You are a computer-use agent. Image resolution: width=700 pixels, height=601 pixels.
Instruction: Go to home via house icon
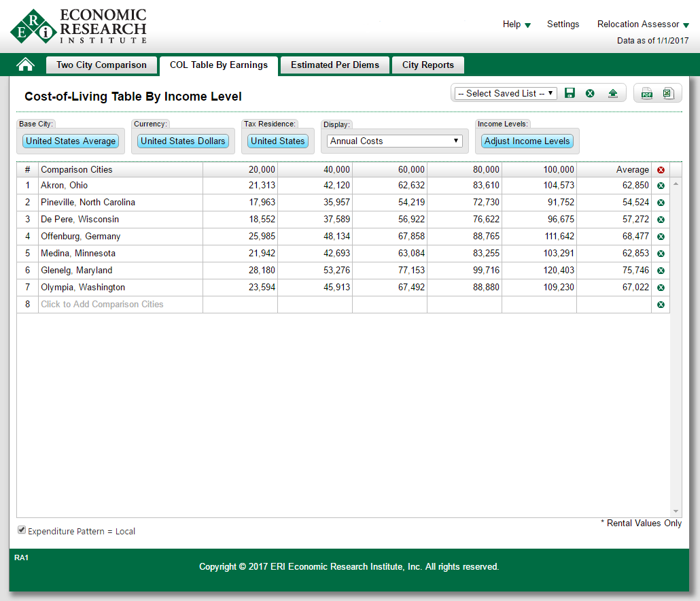[25, 65]
